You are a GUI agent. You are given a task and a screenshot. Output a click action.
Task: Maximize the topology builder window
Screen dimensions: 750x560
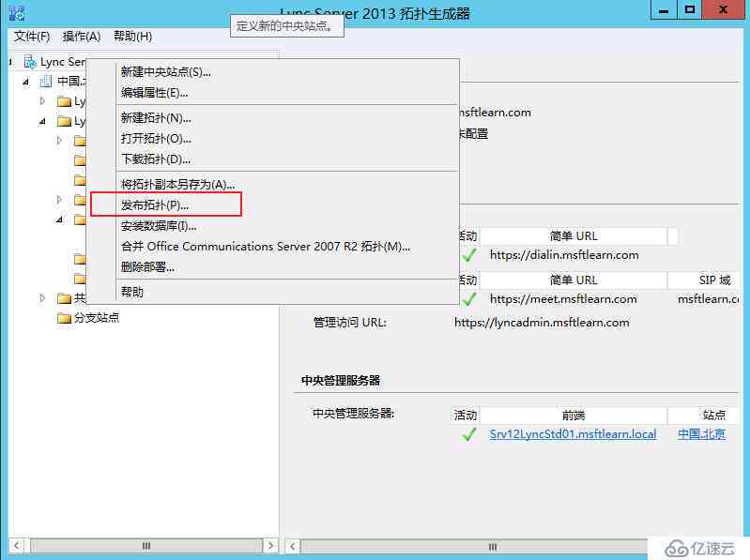[x=690, y=10]
